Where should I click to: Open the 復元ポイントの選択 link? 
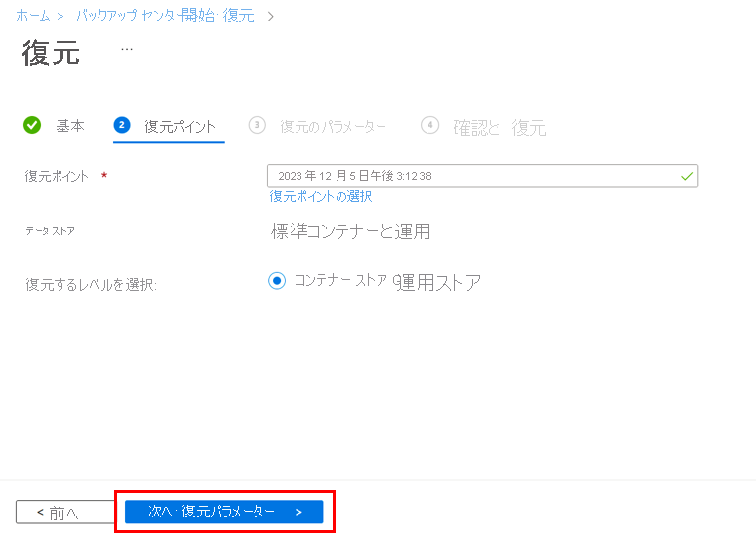point(321,196)
